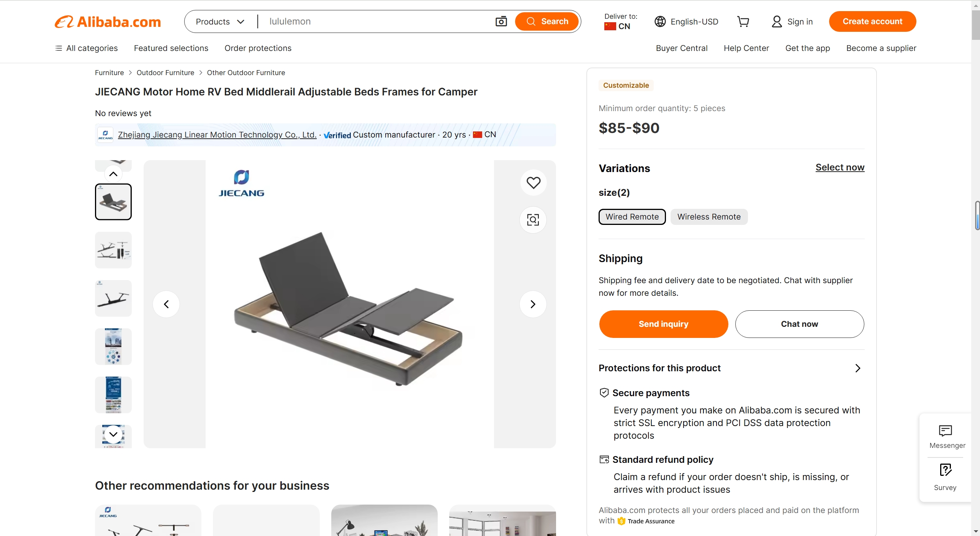Open English-USD language and currency selector
This screenshot has height=536, width=980.
[x=687, y=21]
